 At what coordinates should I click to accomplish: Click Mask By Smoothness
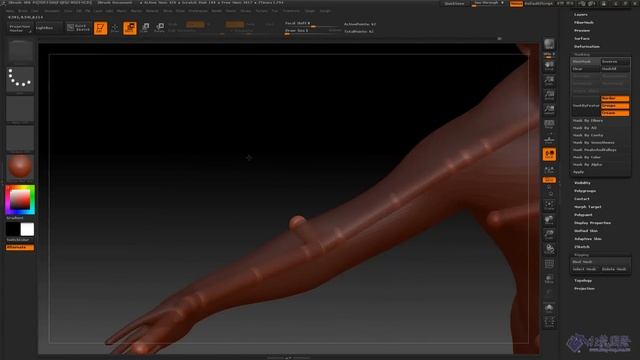click(x=593, y=142)
